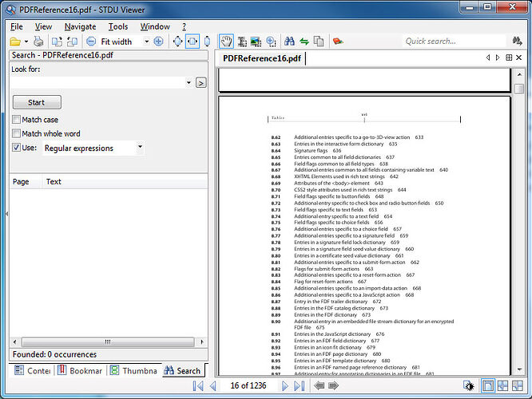Enable the Match whole word checkbox
Image resolution: width=532 pixels, height=399 pixels.
(x=16, y=133)
